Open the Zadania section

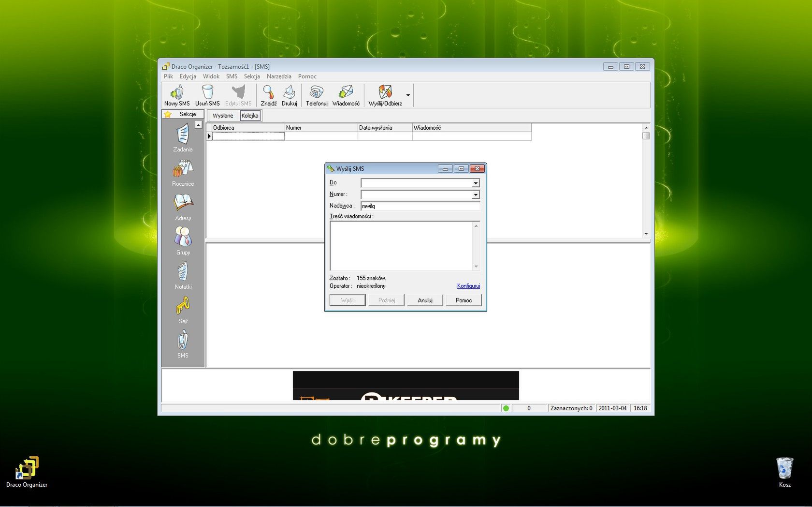(x=183, y=138)
